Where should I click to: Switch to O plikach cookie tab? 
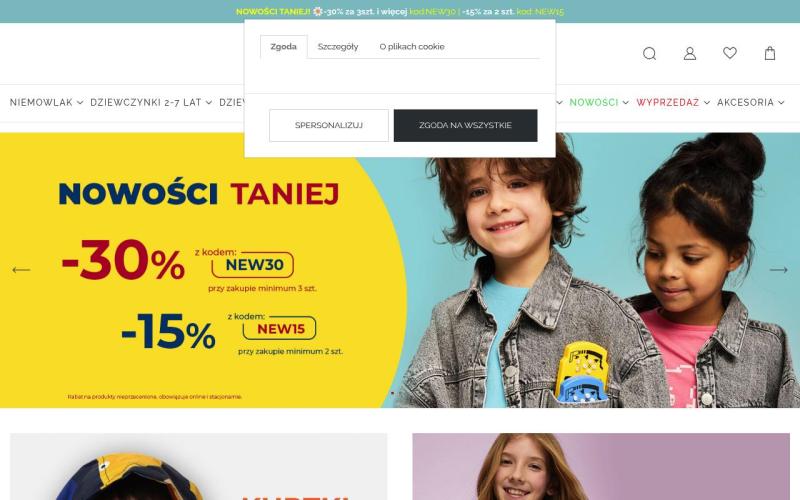(412, 46)
